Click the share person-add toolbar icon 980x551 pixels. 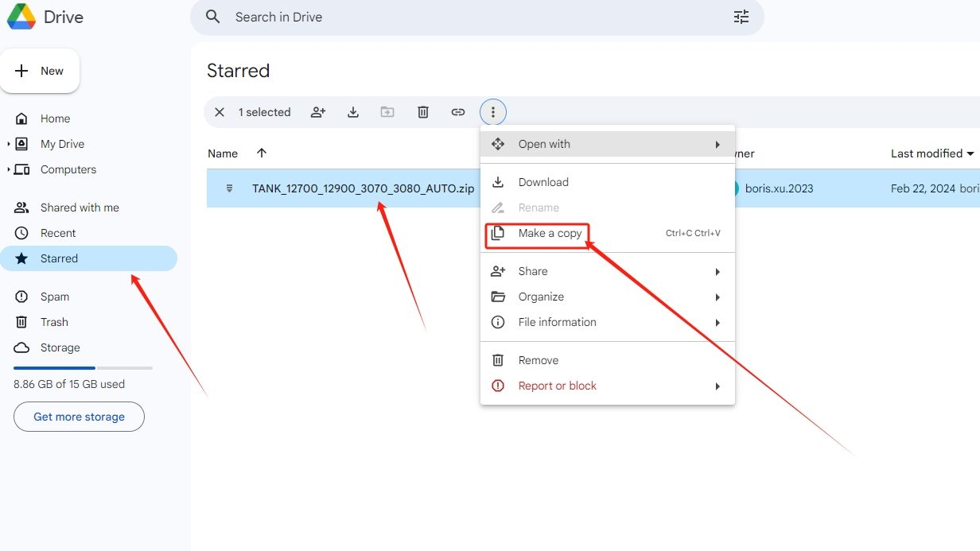tap(318, 112)
